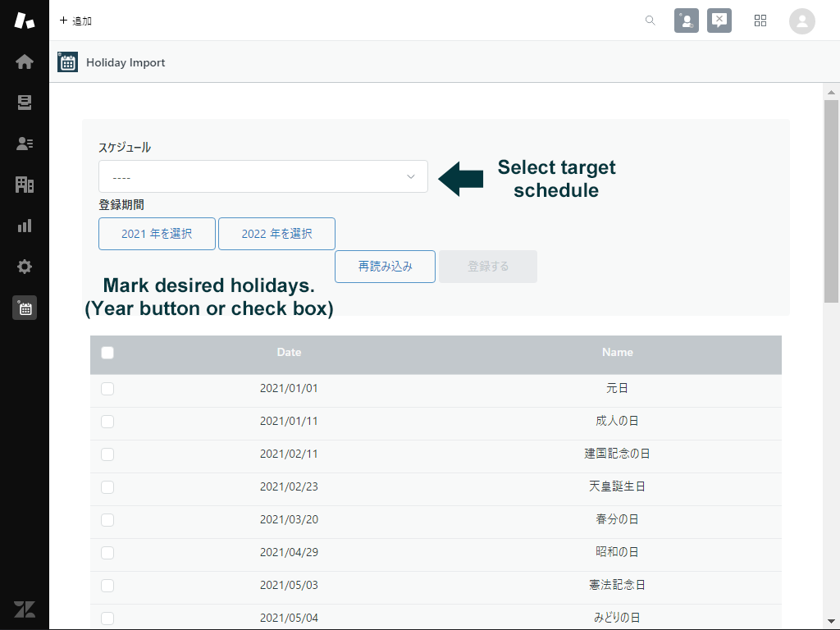Click the 再読み込み reload button
Viewport: 840px width, 630px height.
click(385, 266)
